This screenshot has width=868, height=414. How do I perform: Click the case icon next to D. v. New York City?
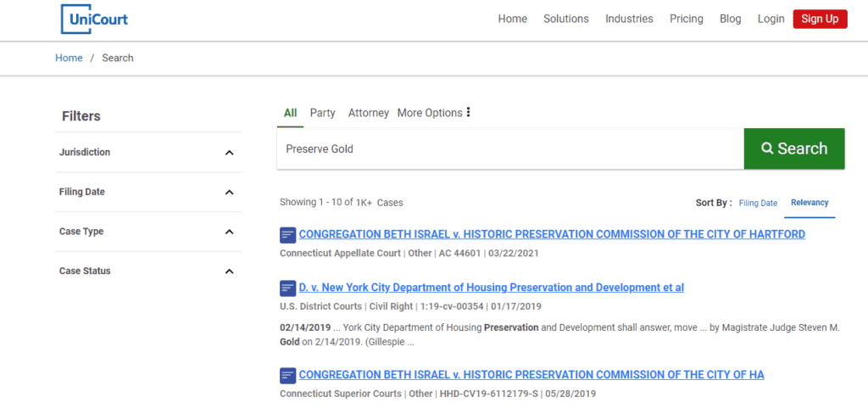click(287, 288)
